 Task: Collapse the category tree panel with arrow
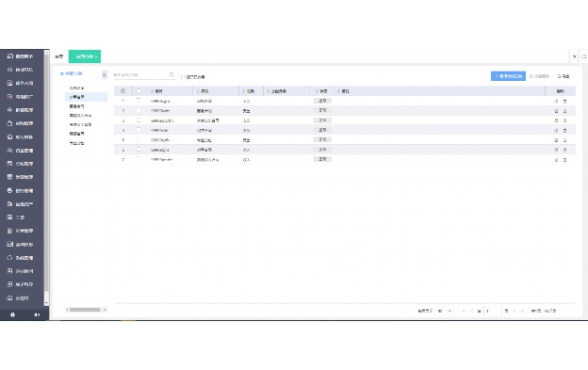click(x=105, y=75)
